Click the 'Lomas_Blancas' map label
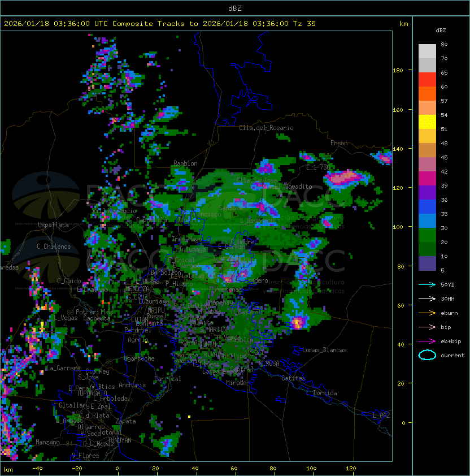 [324, 350]
